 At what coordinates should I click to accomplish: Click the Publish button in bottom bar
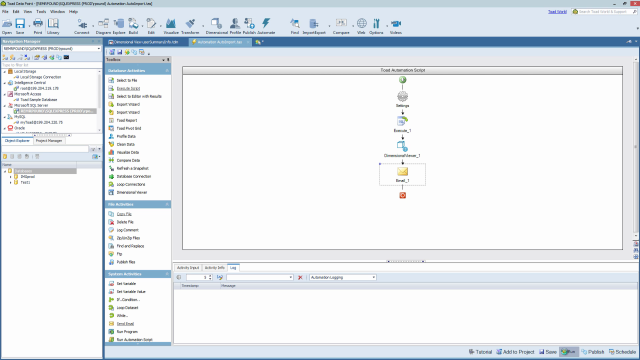[592, 352]
